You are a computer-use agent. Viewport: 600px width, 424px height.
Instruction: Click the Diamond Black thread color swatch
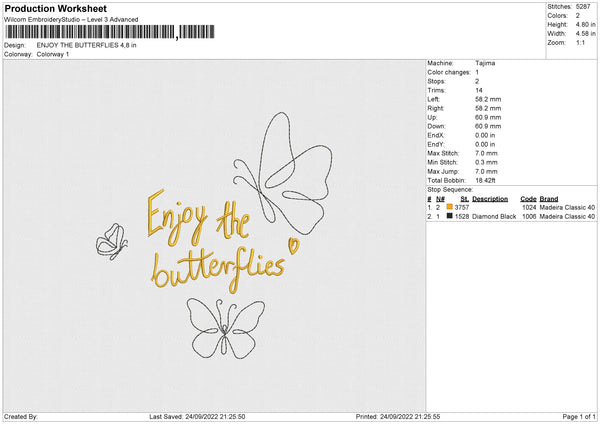[x=449, y=216]
